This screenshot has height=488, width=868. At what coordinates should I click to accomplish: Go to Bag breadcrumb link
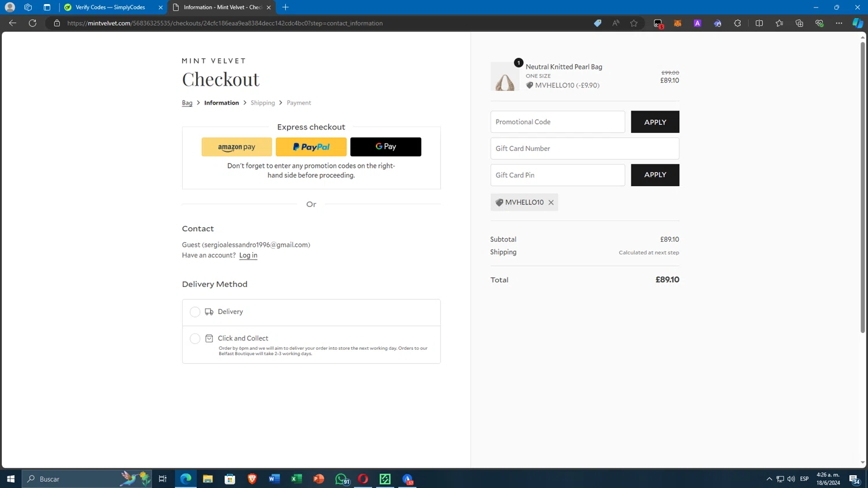187,103
